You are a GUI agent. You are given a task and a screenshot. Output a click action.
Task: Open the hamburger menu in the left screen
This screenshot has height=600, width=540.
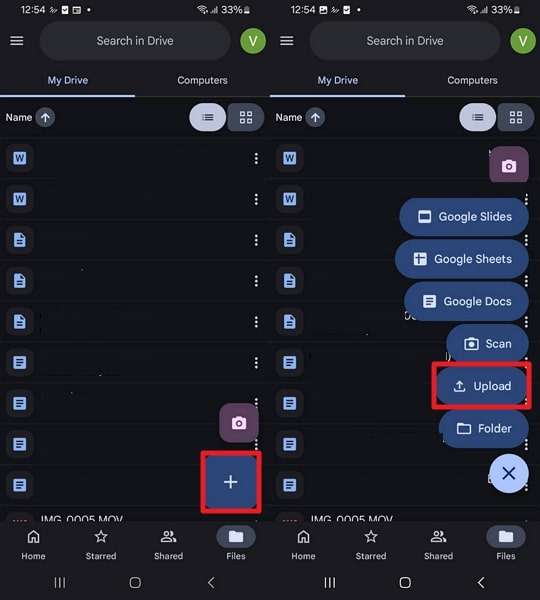coord(16,41)
